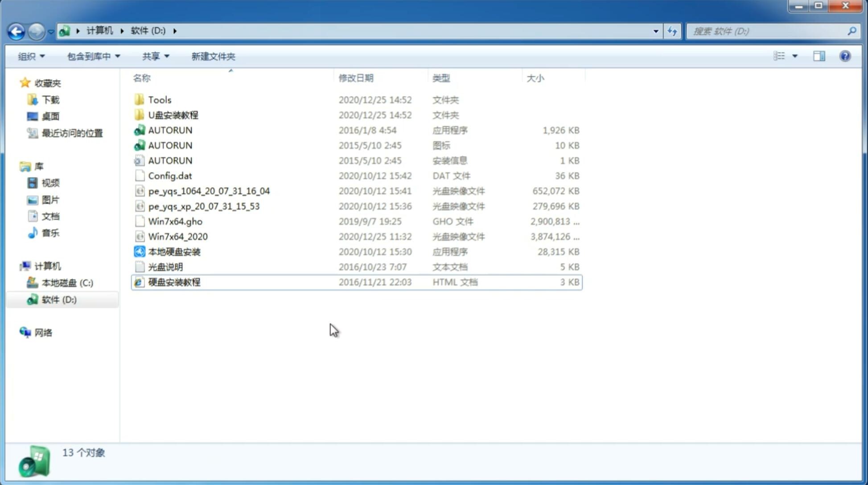This screenshot has width=868, height=485.
Task: Click the 组织 menu button
Action: click(x=31, y=56)
